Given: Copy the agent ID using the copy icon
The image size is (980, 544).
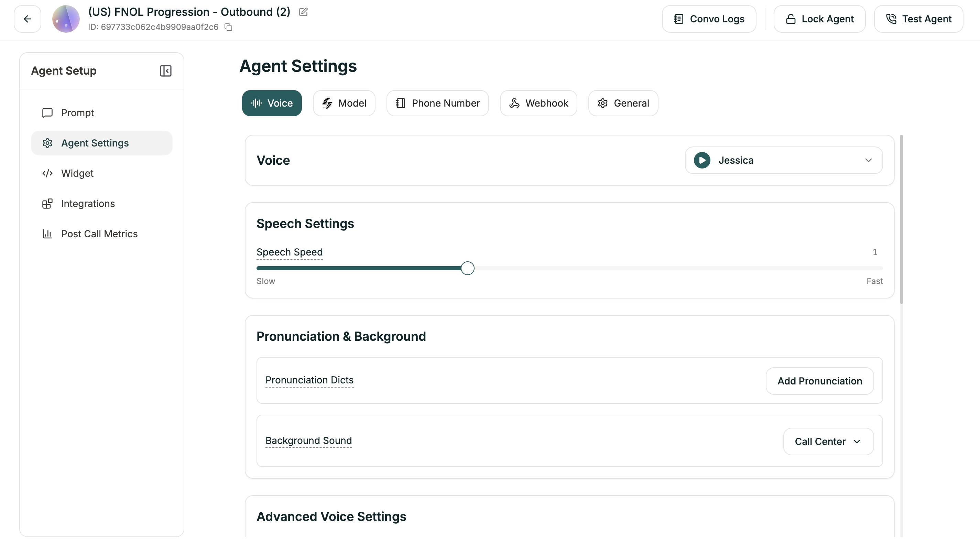Looking at the screenshot, I should [x=228, y=27].
